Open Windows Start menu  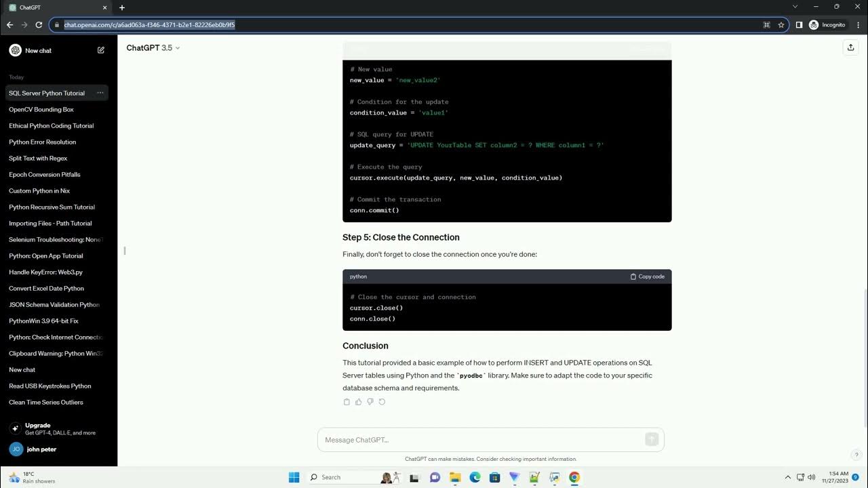pyautogui.click(x=294, y=477)
